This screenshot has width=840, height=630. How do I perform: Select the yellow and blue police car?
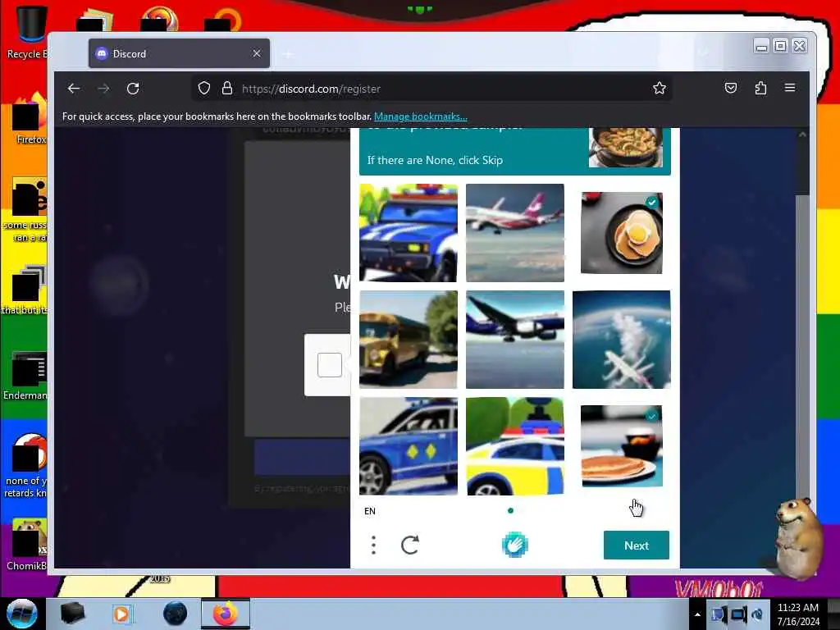pos(515,445)
